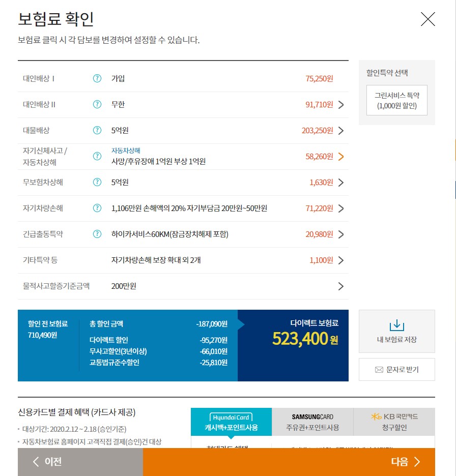Open help icon for 자기신체사고/자동차상해
Viewport: 456px width, 476px height.
97,156
